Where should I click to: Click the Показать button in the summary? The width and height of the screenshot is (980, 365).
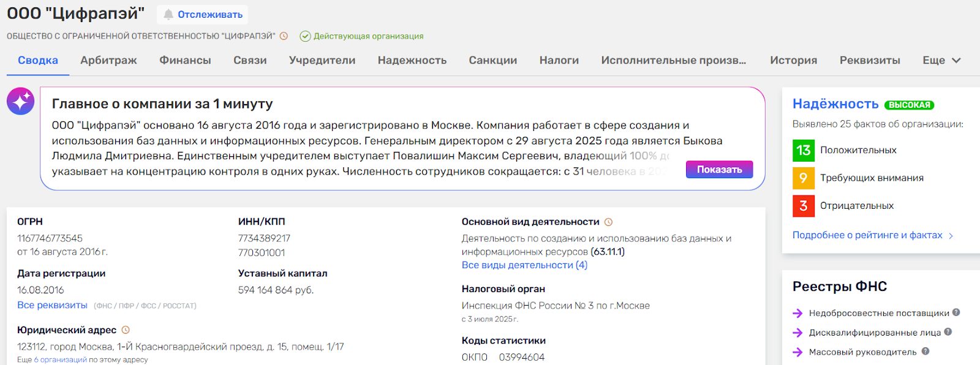(x=719, y=170)
